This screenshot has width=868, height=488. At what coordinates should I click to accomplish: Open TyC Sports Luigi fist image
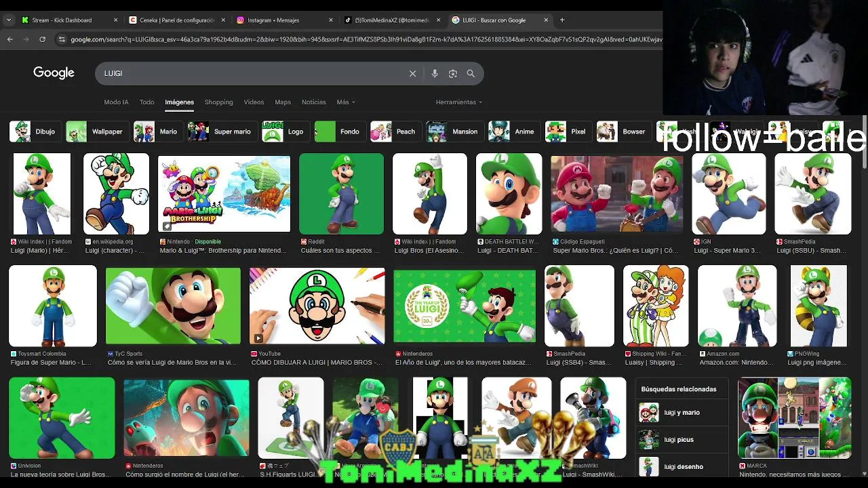(x=173, y=306)
